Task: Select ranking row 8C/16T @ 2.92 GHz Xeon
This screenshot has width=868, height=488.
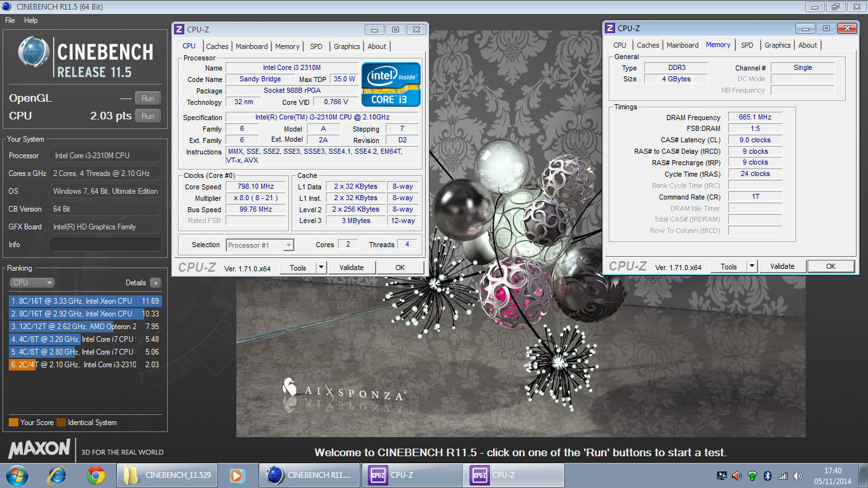Action: pyautogui.click(x=85, y=314)
